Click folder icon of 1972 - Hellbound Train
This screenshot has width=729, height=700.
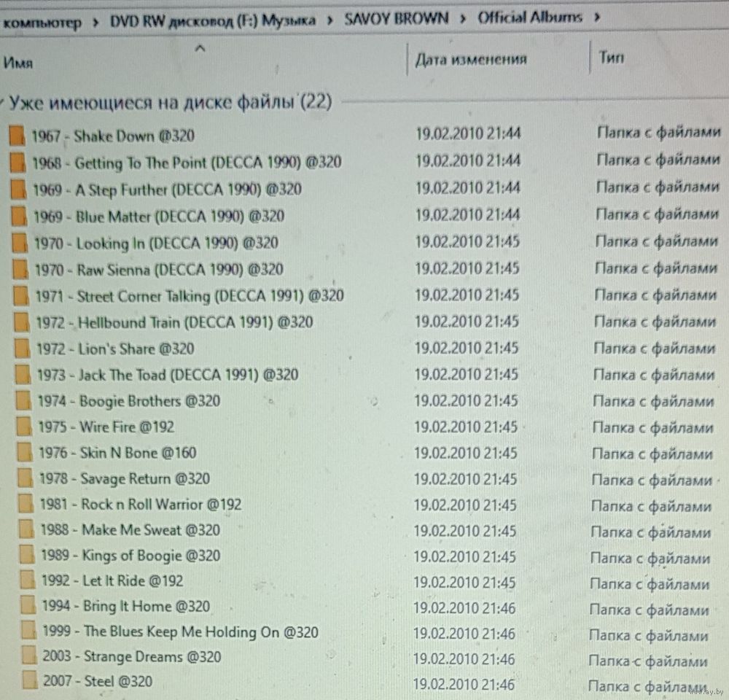pos(21,322)
